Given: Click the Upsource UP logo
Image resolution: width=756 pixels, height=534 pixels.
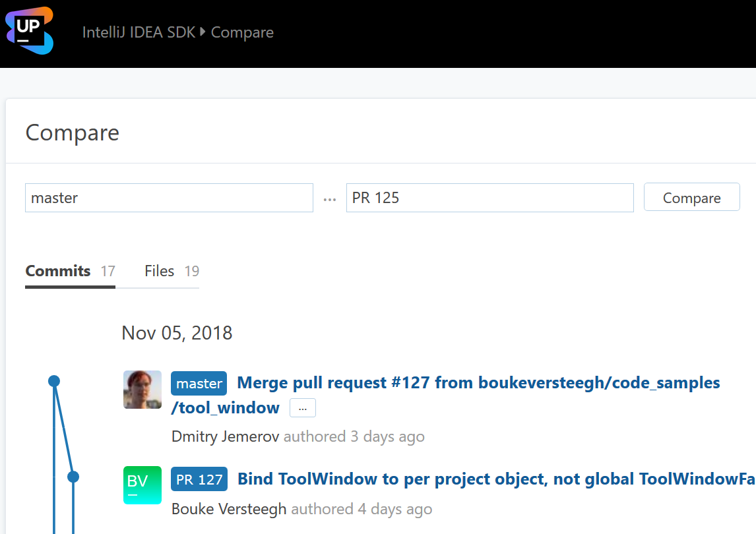Looking at the screenshot, I should 30,30.
